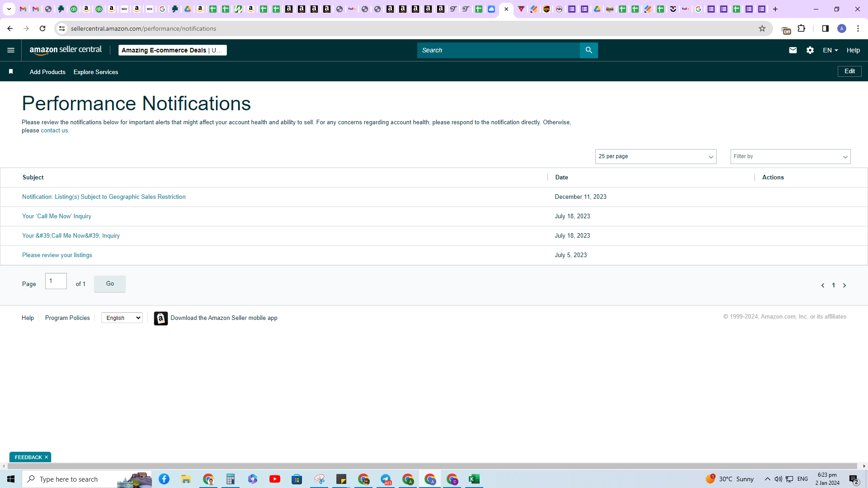Click the Windows taskbar search box
868x488 pixels.
87,479
